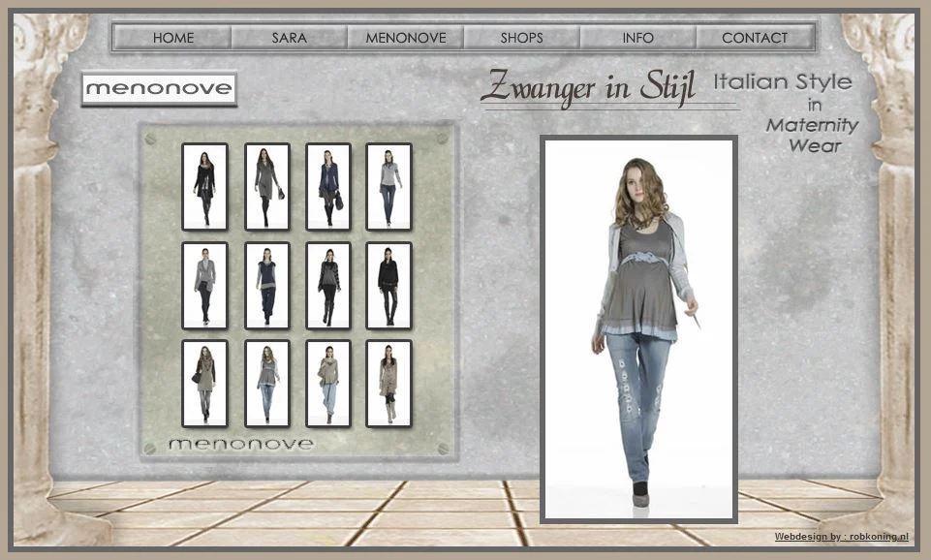Click the large model preview image

(638, 327)
